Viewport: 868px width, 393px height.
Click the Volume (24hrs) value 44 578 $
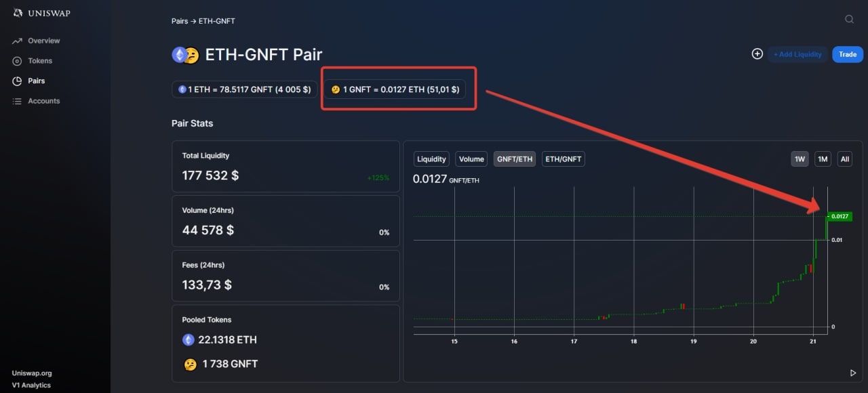point(208,230)
